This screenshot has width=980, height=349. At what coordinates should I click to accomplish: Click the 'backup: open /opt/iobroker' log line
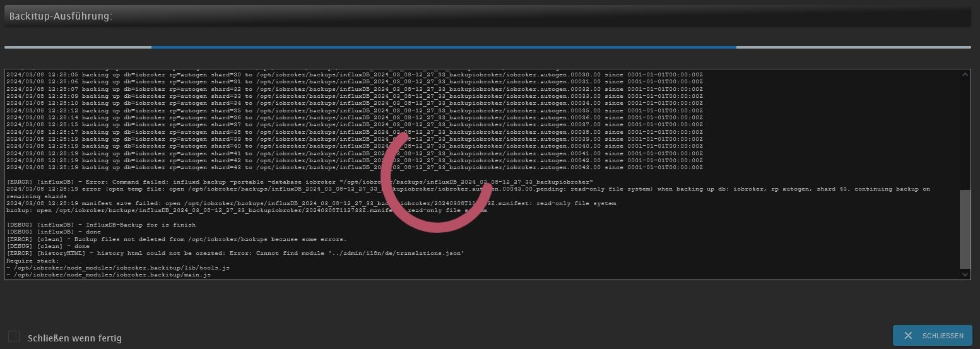(x=247, y=210)
